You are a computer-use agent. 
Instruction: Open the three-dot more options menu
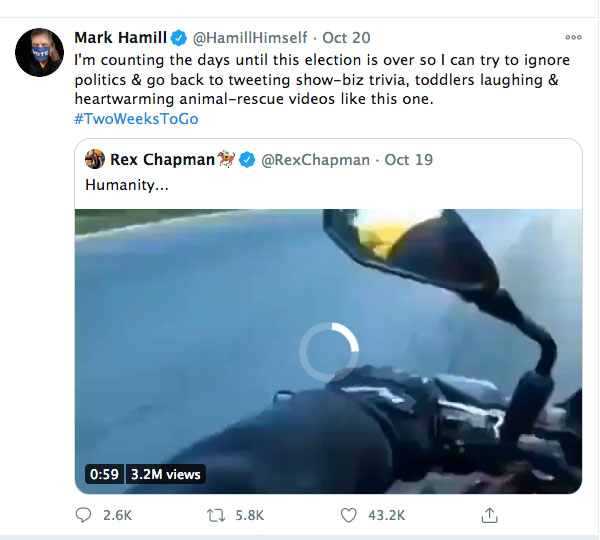pos(573,37)
